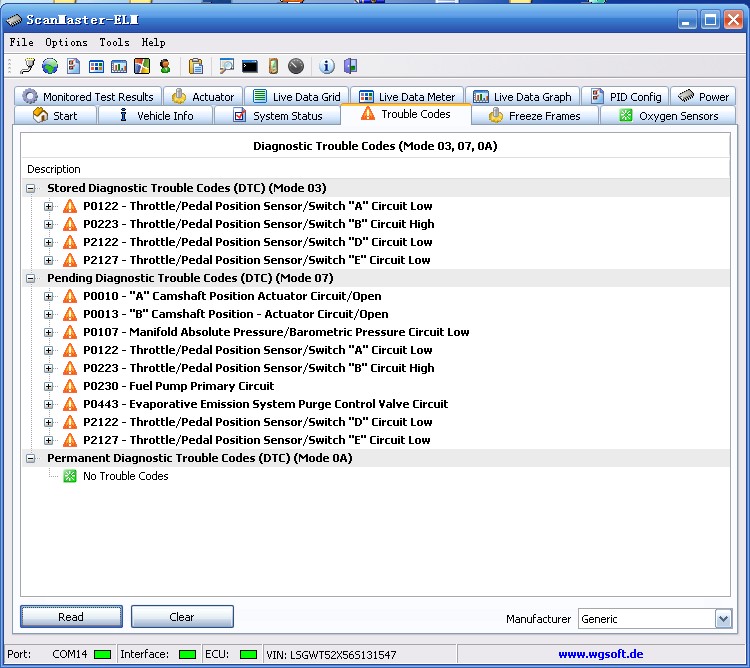750x668 pixels.
Task: Open the Live Data Graph tab
Action: click(x=522, y=97)
